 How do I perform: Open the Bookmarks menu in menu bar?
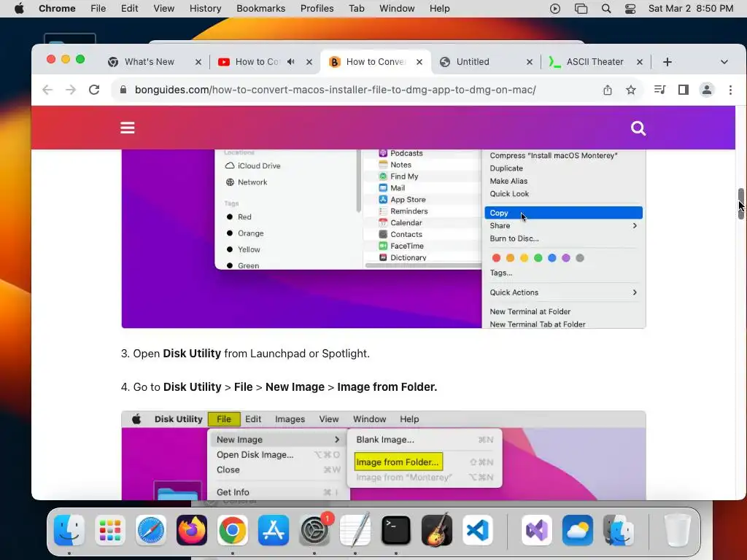click(x=260, y=9)
